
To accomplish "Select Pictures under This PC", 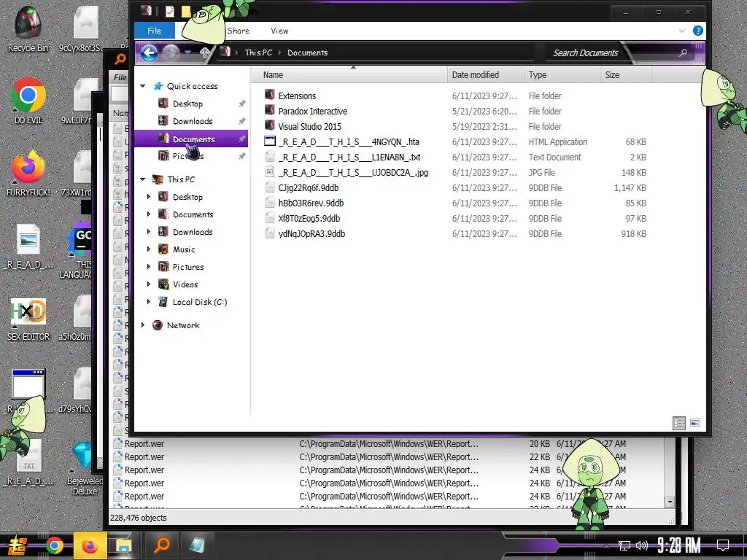I will pyautogui.click(x=187, y=267).
